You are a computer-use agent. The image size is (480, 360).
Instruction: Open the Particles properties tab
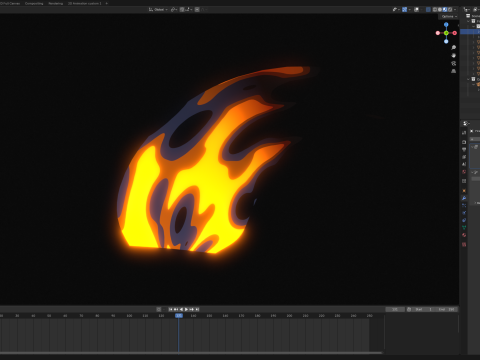(464, 205)
